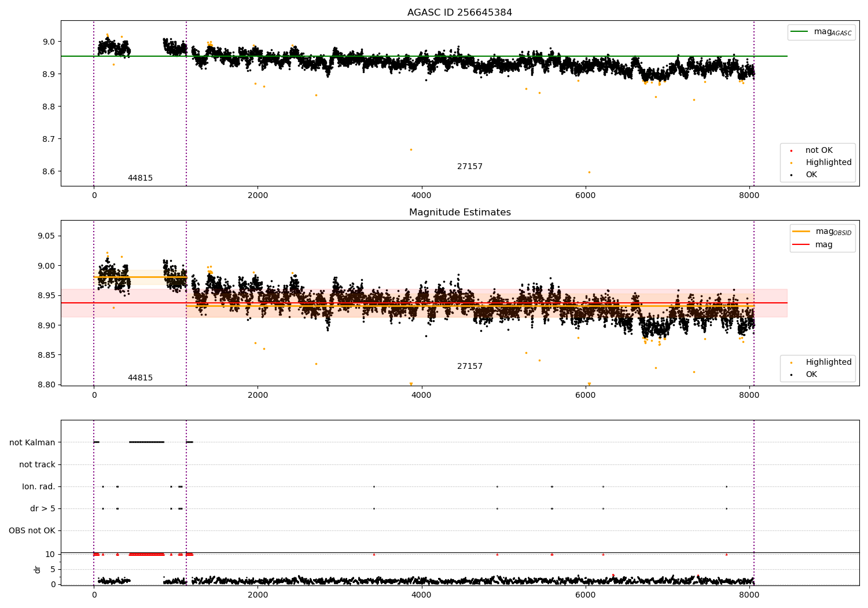The width and height of the screenshot is (868, 608).
Task: Click OBSID label 44815 in middle plot
Action: 140,378
